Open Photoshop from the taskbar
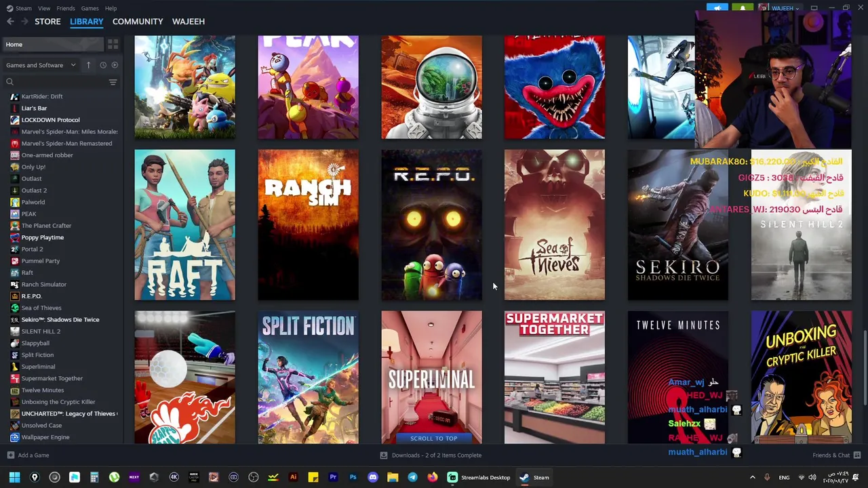The width and height of the screenshot is (868, 488). coord(353,477)
